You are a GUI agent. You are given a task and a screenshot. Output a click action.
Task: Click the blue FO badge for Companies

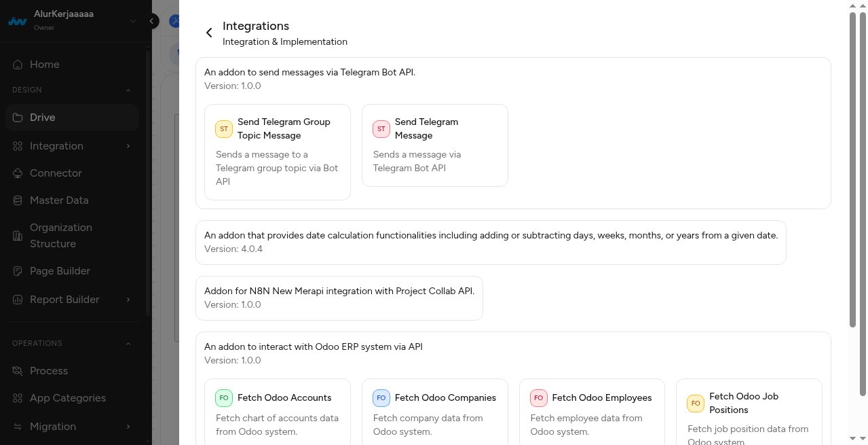381,398
